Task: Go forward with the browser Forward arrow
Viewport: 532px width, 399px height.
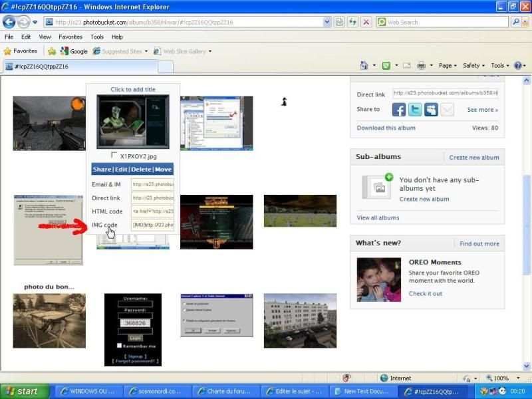Action: click(23, 23)
